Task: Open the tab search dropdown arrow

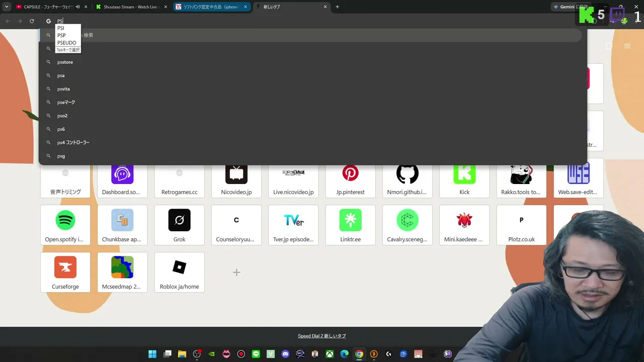Action: [7, 7]
